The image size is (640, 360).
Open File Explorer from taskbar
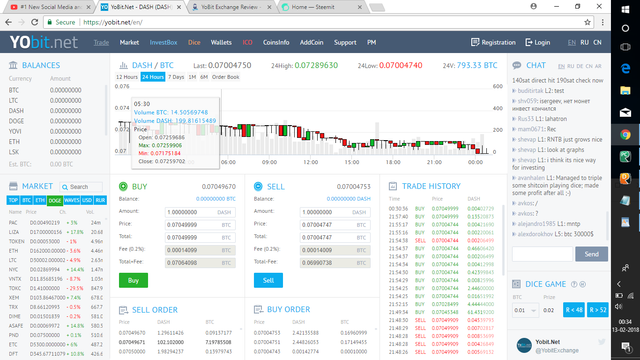tap(625, 91)
